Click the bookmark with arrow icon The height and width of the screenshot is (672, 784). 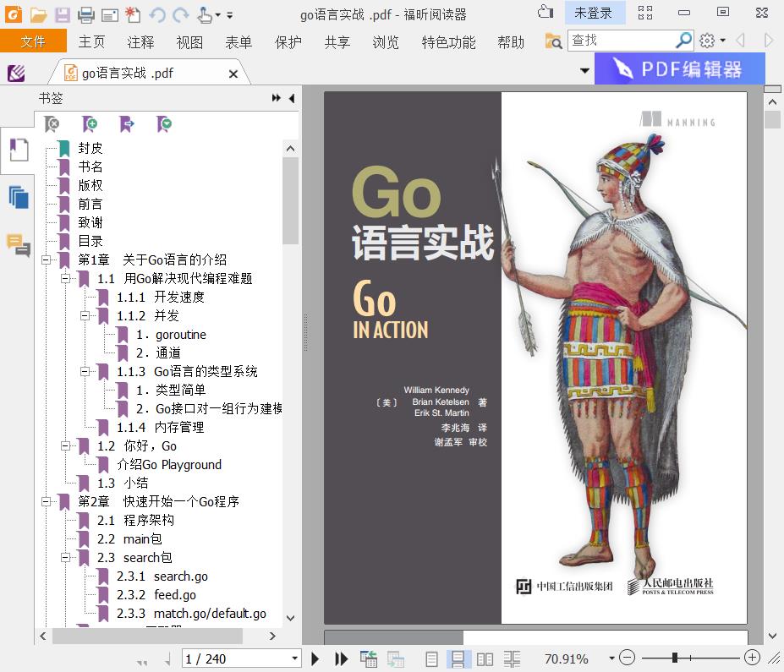click(127, 123)
